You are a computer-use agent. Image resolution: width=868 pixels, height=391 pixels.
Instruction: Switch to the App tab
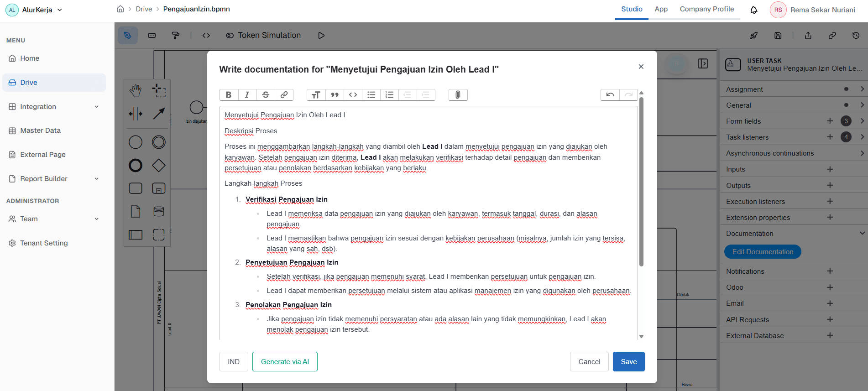tap(661, 9)
